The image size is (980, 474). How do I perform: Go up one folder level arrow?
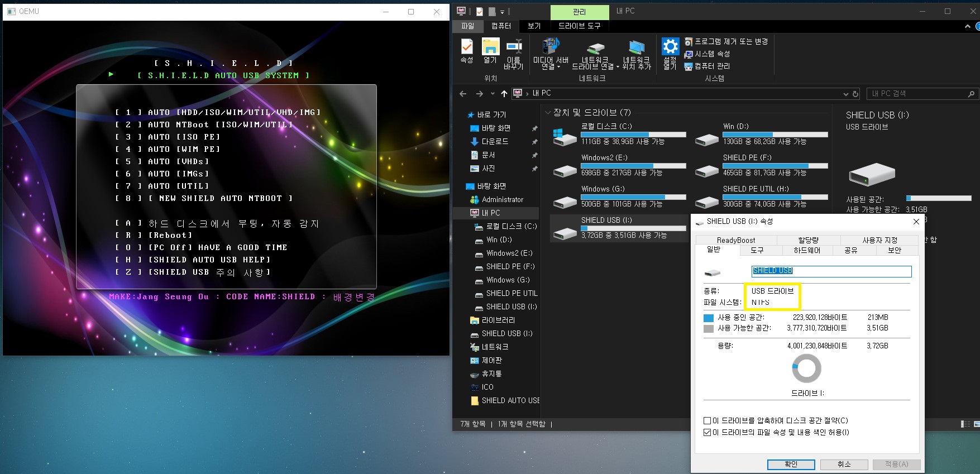pyautogui.click(x=504, y=93)
